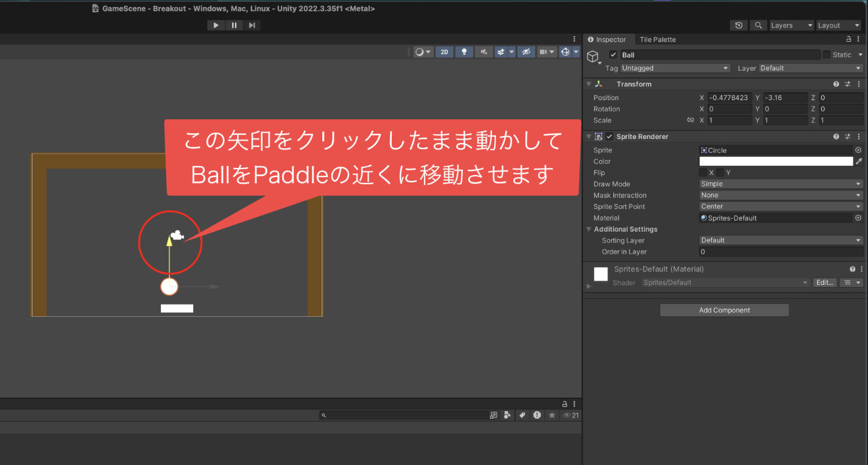Screen dimensions: 868x465
Task: Collapse the Transform component foldout
Action: (x=589, y=84)
